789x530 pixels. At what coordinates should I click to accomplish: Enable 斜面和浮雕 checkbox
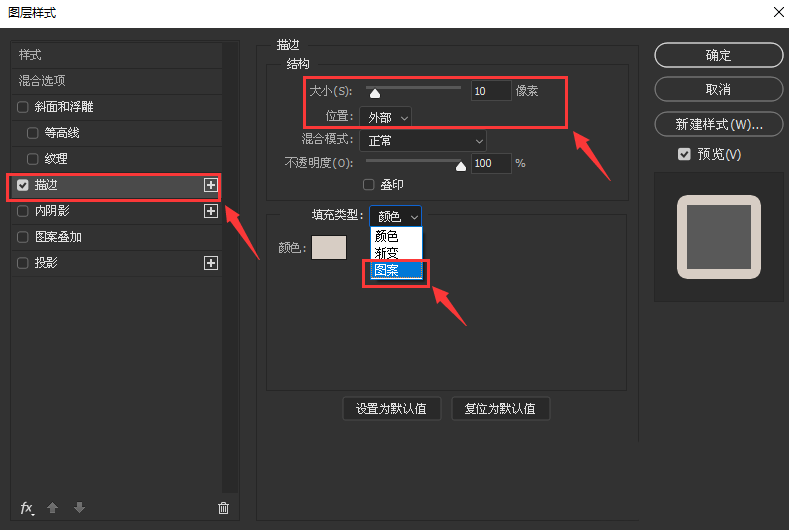[x=23, y=107]
